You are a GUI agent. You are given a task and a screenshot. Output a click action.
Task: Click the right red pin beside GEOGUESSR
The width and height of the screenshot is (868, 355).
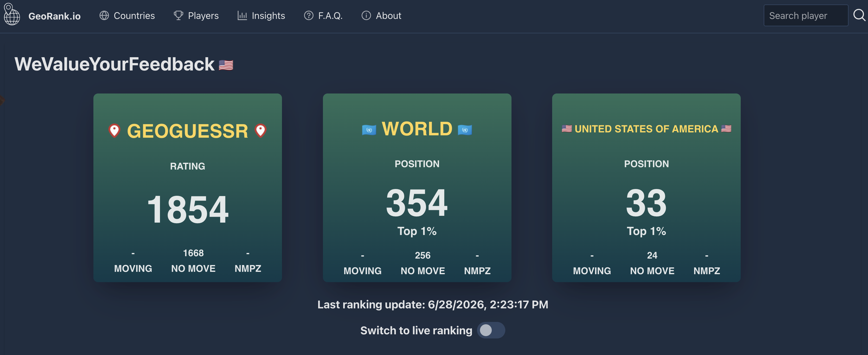[260, 131]
